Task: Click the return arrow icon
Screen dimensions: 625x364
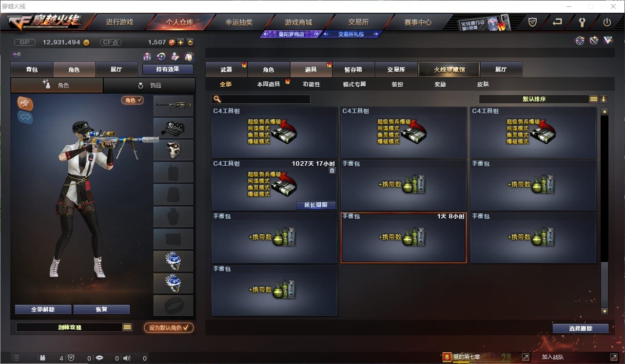Action: [x=557, y=22]
